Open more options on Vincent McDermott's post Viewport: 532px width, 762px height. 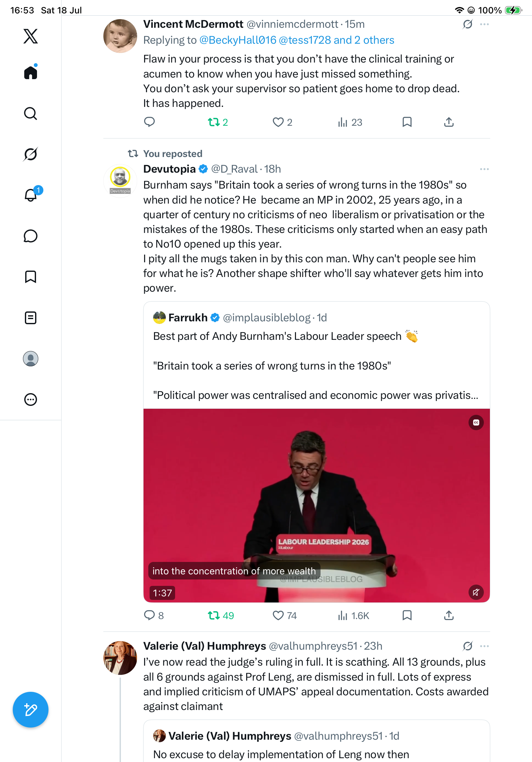(x=484, y=24)
